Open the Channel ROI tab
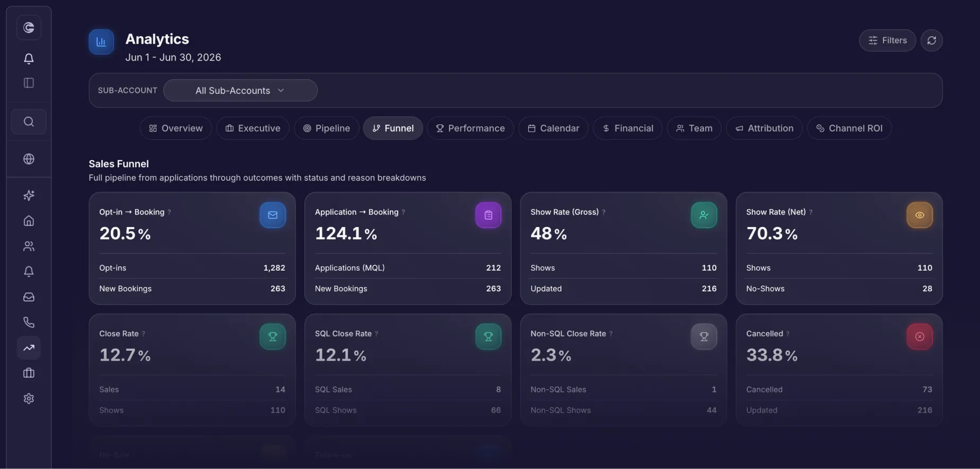This screenshot has width=980, height=469. coord(849,128)
